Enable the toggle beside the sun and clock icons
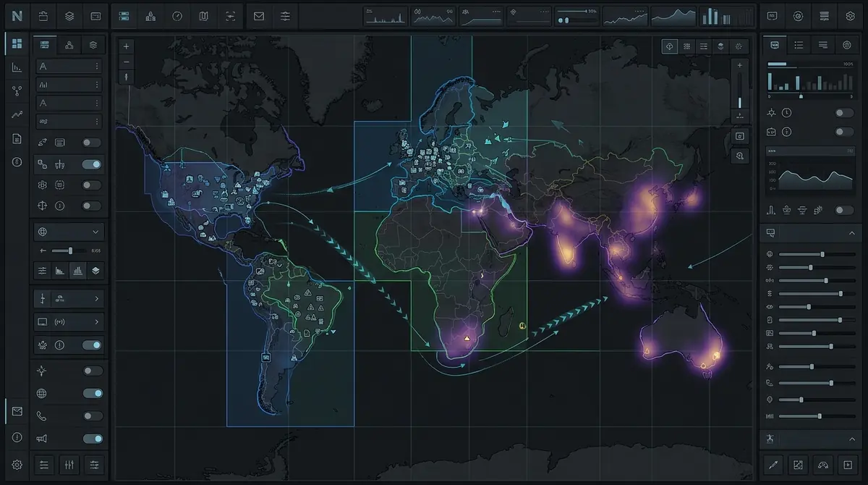This screenshot has height=485, width=868. click(844, 113)
